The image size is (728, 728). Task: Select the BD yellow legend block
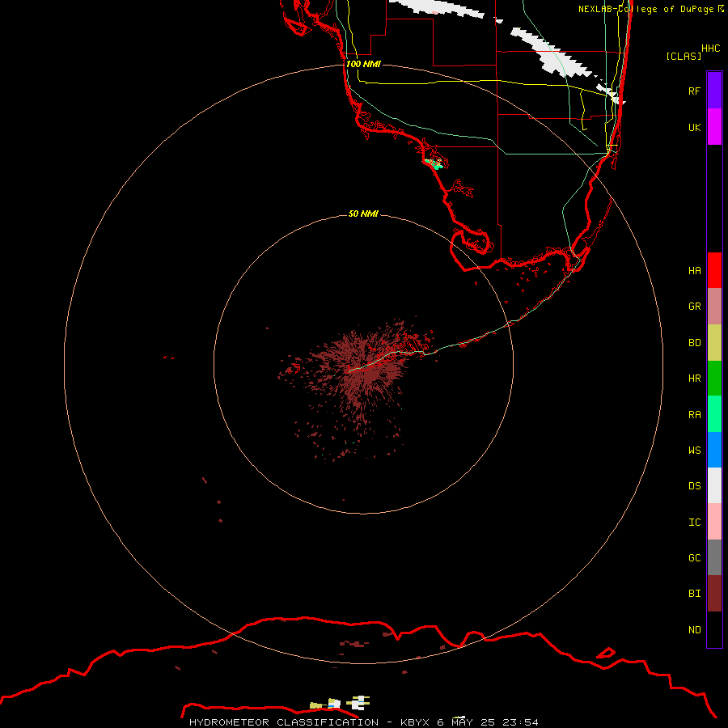pos(714,343)
